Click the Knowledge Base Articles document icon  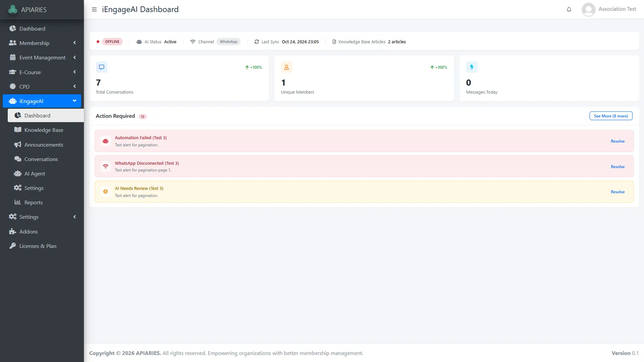coord(334,42)
